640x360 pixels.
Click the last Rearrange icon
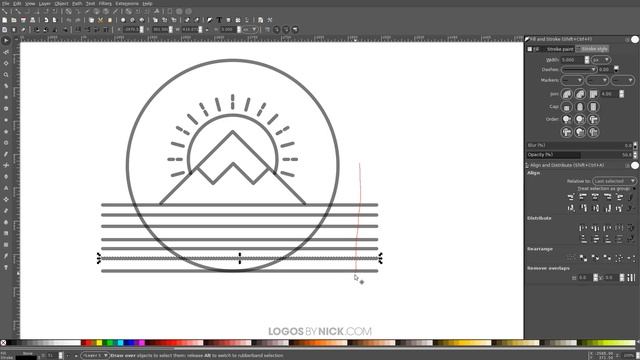(x=631, y=258)
